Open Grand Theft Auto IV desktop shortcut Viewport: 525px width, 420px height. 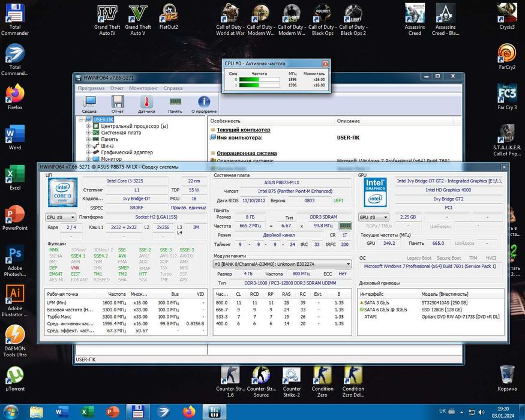pos(107,20)
